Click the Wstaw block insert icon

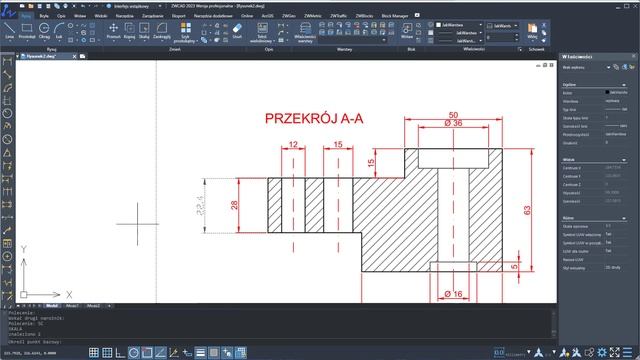[x=407, y=31]
